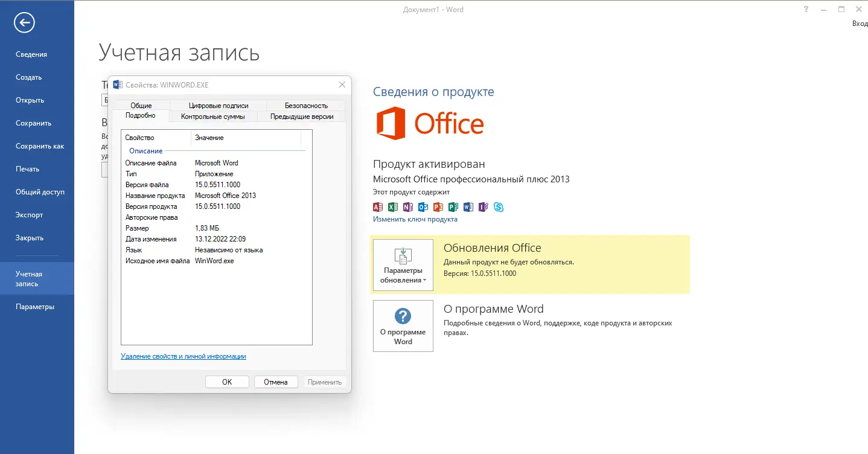868x454 pixels.
Task: Maximize the Word window
Action: pyautogui.click(x=841, y=10)
